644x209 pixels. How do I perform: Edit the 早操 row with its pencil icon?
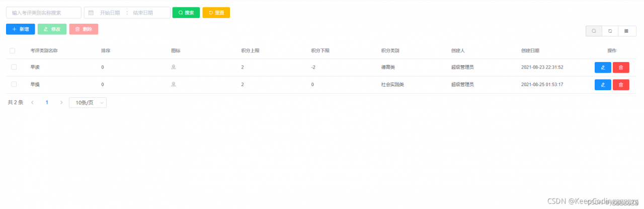click(x=603, y=85)
